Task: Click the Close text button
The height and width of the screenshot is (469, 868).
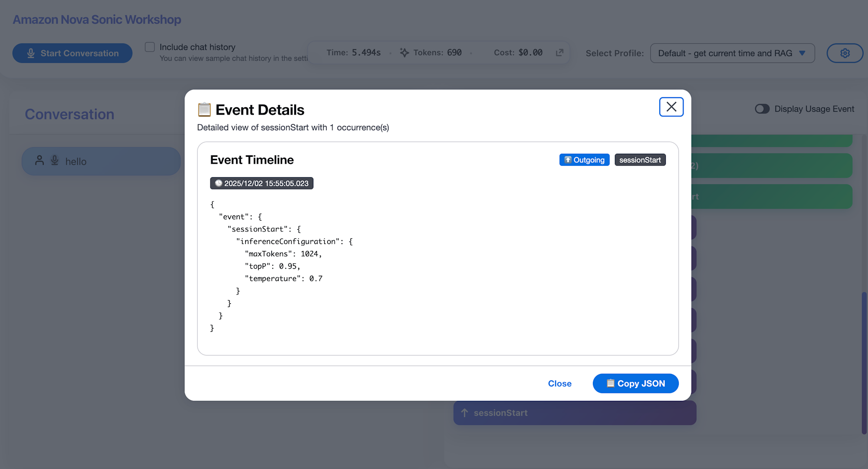Action: tap(559, 383)
